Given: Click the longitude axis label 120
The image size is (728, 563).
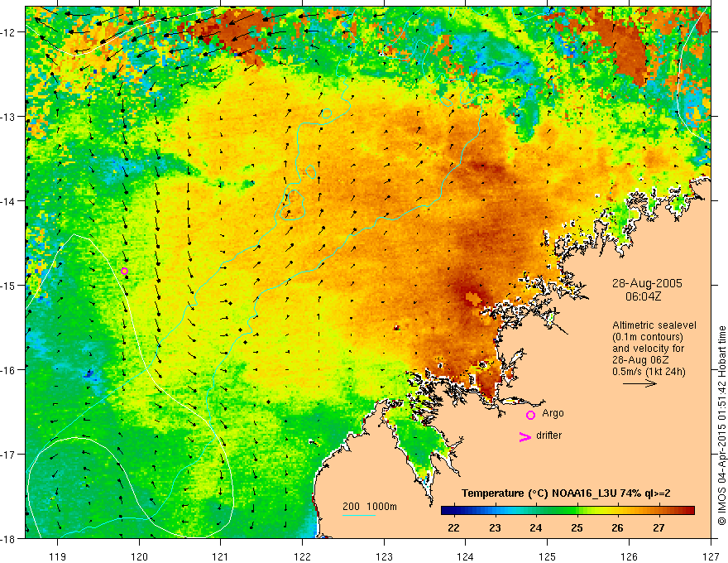Looking at the screenshot, I should pyautogui.click(x=139, y=556).
